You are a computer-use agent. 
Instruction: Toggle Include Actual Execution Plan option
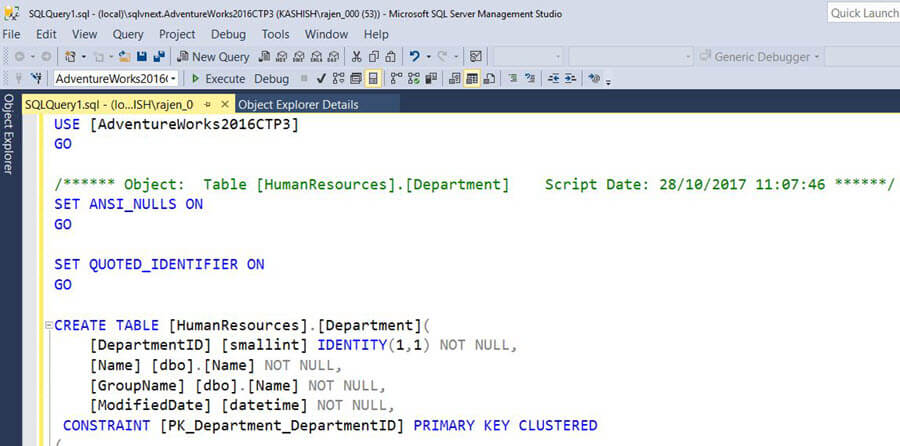[x=396, y=78]
